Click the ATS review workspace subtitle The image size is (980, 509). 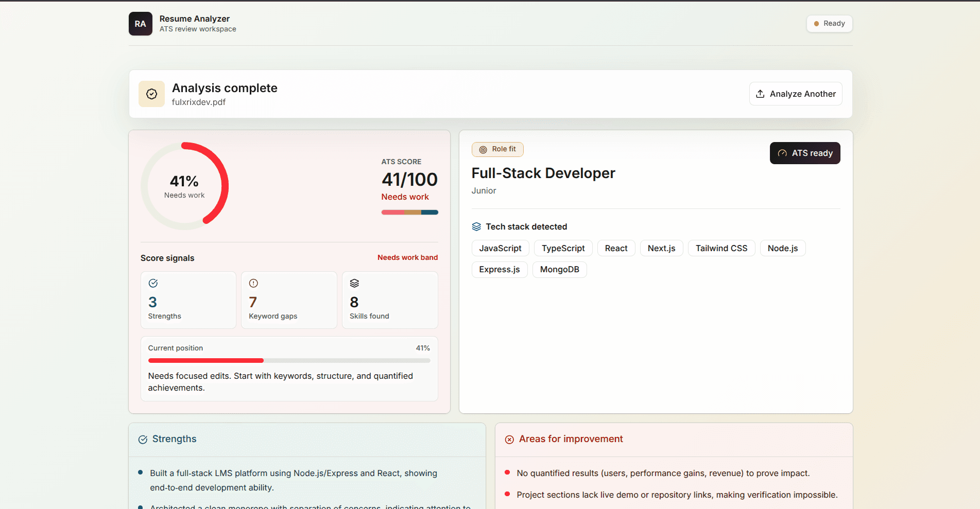(x=198, y=29)
